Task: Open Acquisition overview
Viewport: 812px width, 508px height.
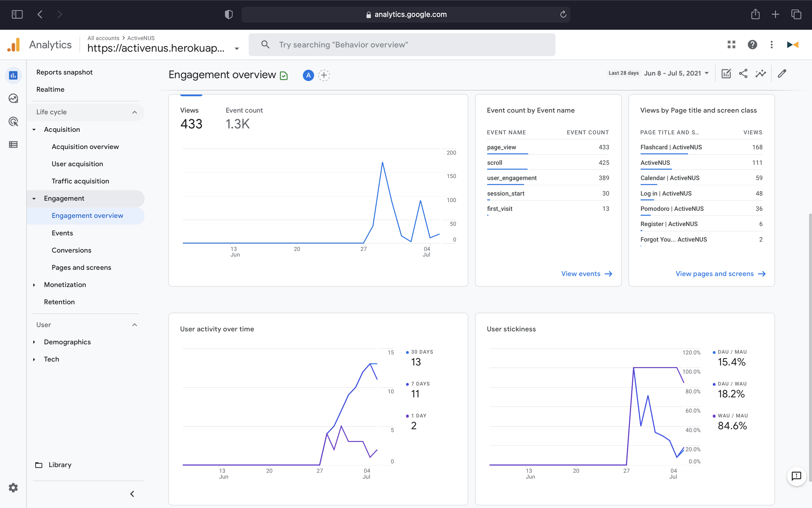Action: pyautogui.click(x=85, y=147)
